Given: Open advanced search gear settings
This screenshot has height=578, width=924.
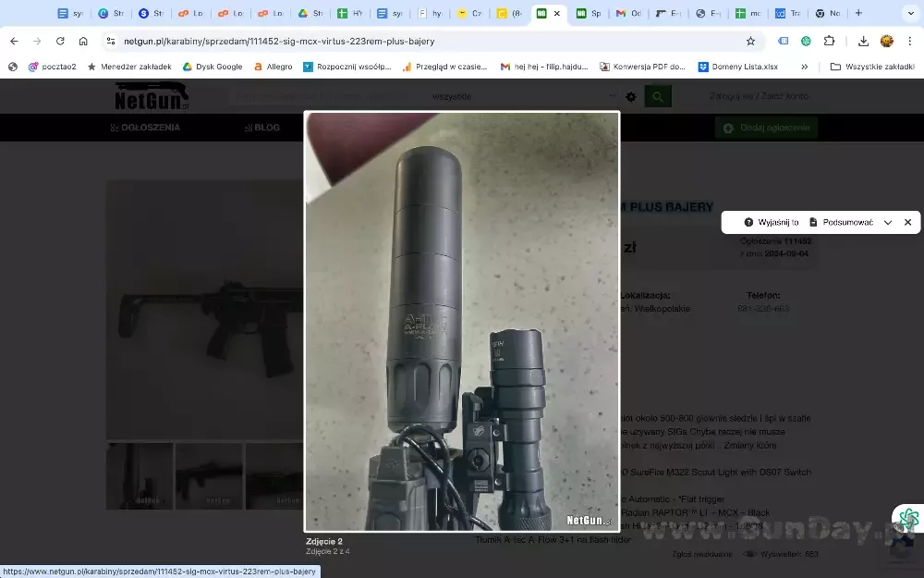Looking at the screenshot, I should point(630,97).
